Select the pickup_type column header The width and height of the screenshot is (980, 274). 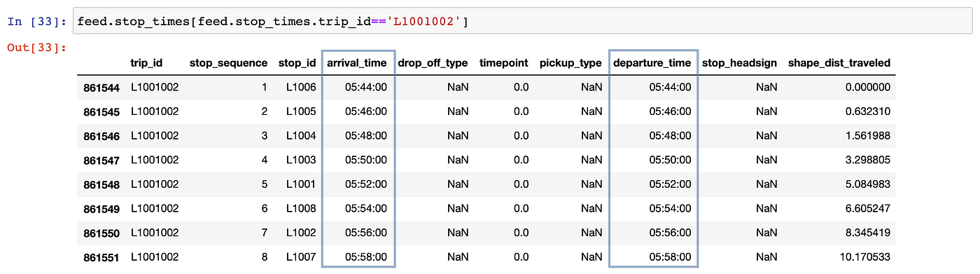(570, 63)
